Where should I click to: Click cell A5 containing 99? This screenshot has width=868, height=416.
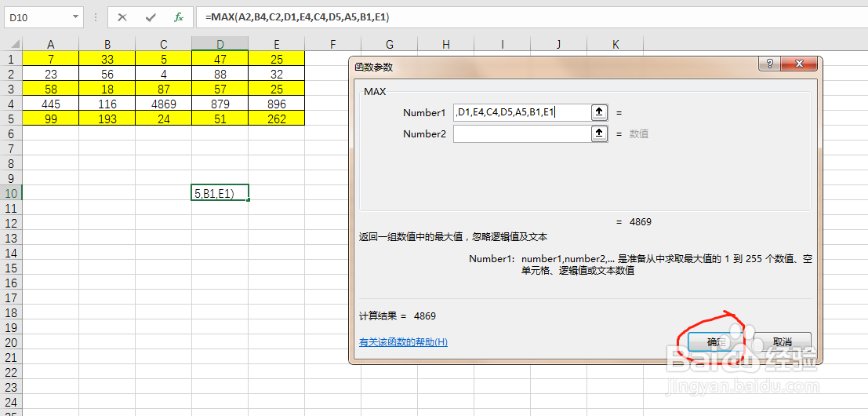tap(51, 119)
